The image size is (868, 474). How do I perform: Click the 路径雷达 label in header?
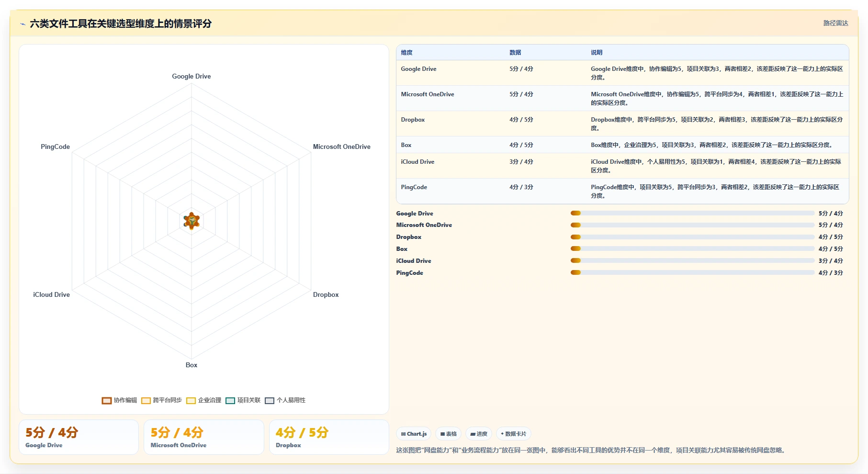point(835,23)
